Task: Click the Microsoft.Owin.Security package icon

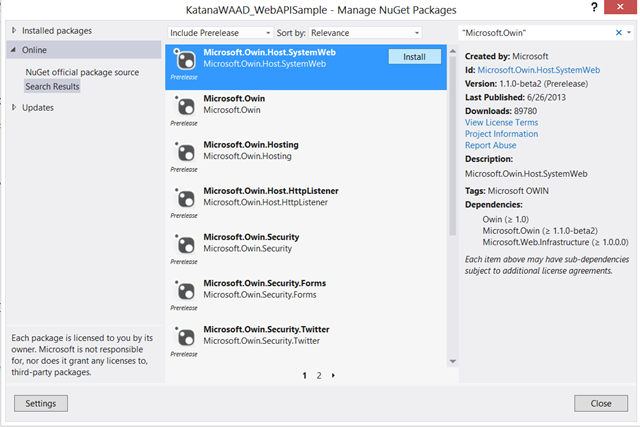Action: pyautogui.click(x=185, y=245)
